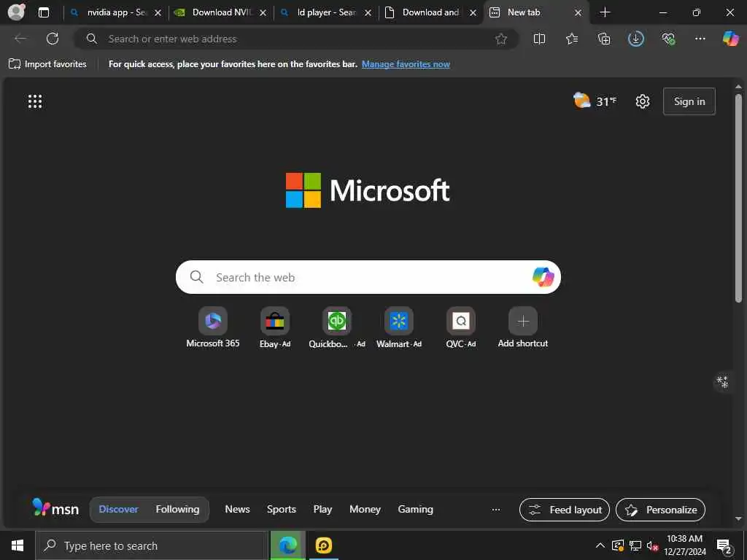This screenshot has width=747, height=560.
Task: Expand more feed categories ellipsis
Action: coord(496,509)
